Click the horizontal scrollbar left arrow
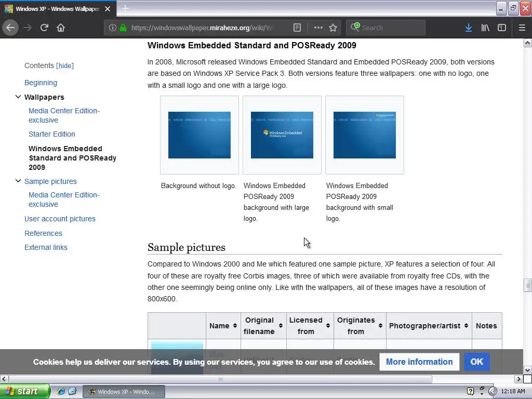Screen dimensions: 532x399 coord(4,379)
